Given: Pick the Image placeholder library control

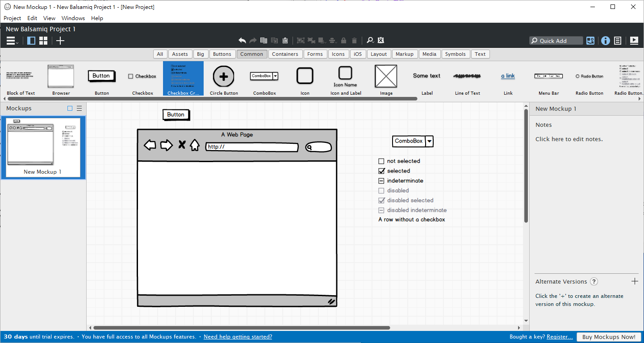Looking at the screenshot, I should [386, 79].
